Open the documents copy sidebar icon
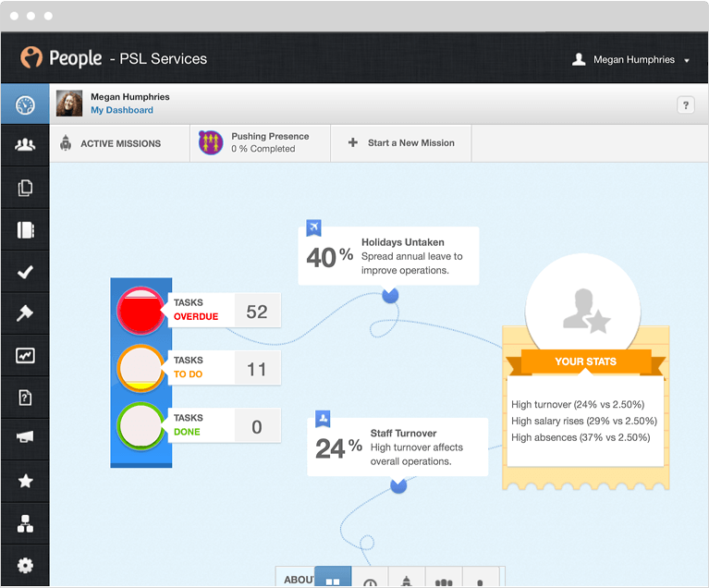709x588 pixels. click(x=25, y=188)
